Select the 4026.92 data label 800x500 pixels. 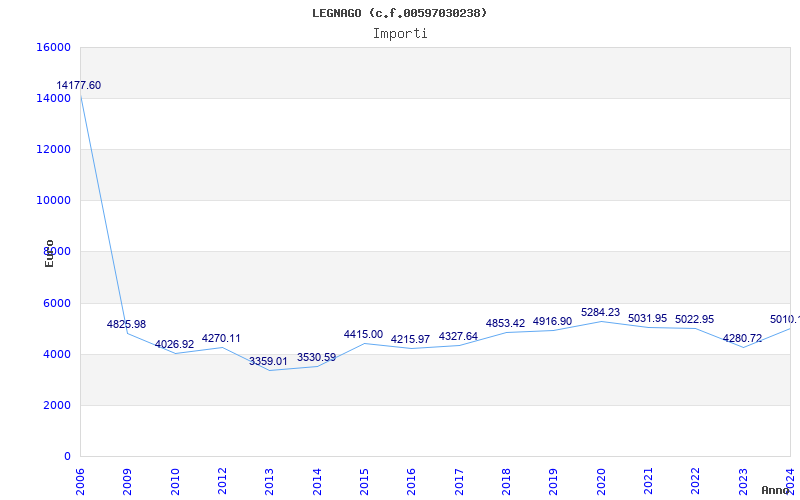pyautogui.click(x=174, y=344)
